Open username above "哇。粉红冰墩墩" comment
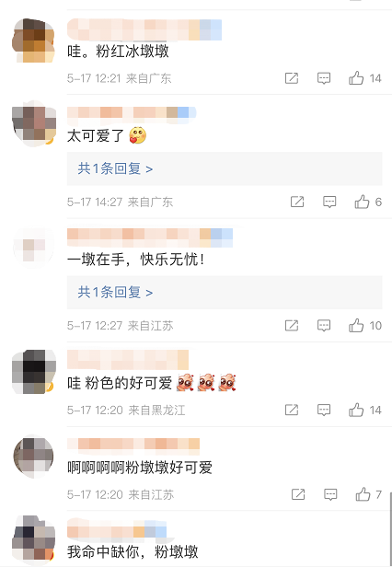The width and height of the screenshot is (392, 567). [144, 29]
